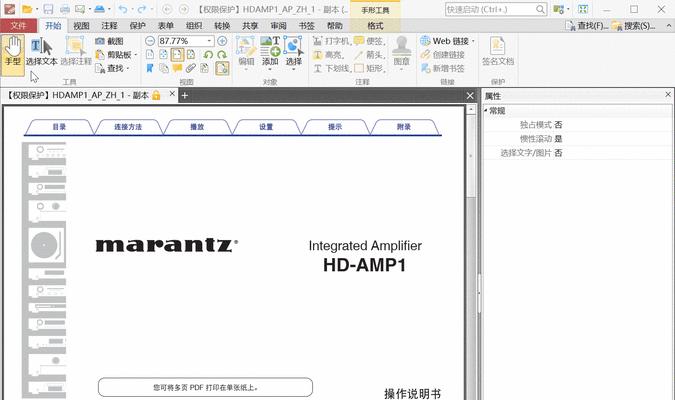This screenshot has width=675, height=400.
Task: Toggle Select Text/Images (选择文字/图片) value 否
Action: tap(558, 153)
